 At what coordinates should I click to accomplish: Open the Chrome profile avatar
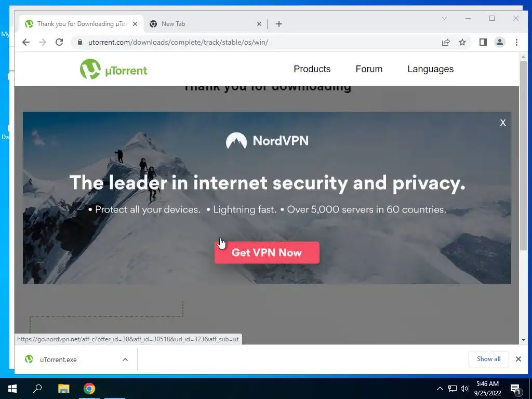(x=500, y=42)
